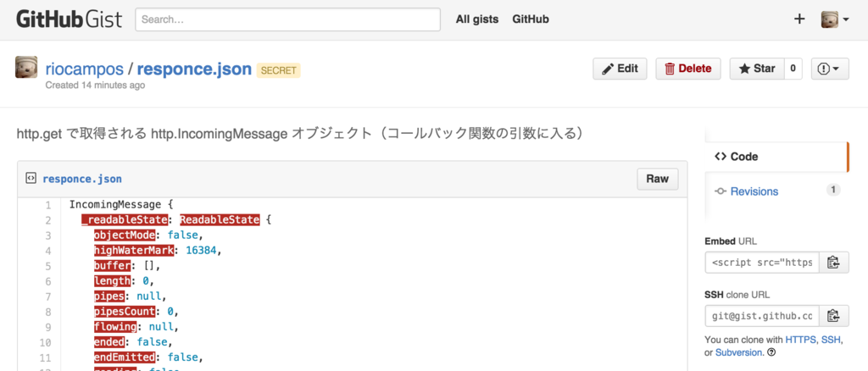Screen dimensions: 868x371
Task: Open the GitHub navigation link
Action: (531, 19)
